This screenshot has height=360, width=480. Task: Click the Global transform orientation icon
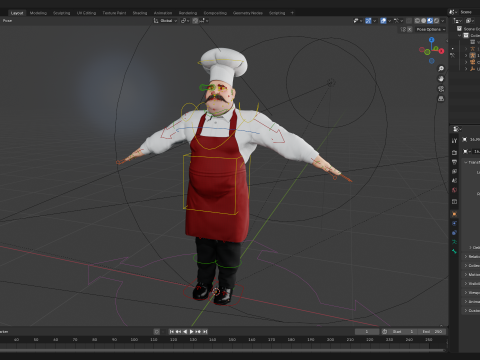156,21
